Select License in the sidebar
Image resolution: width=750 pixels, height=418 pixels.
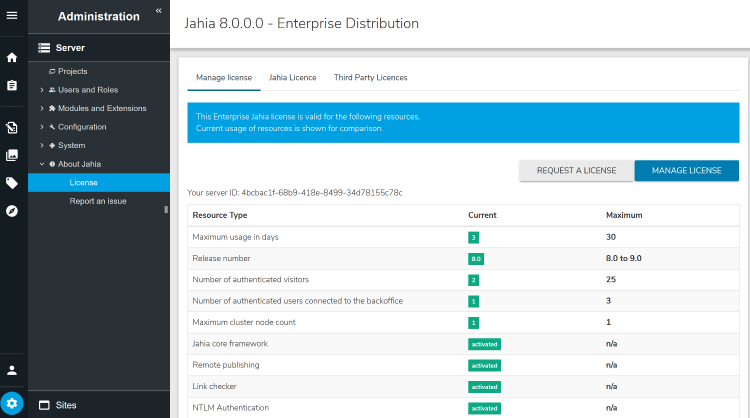99,183
